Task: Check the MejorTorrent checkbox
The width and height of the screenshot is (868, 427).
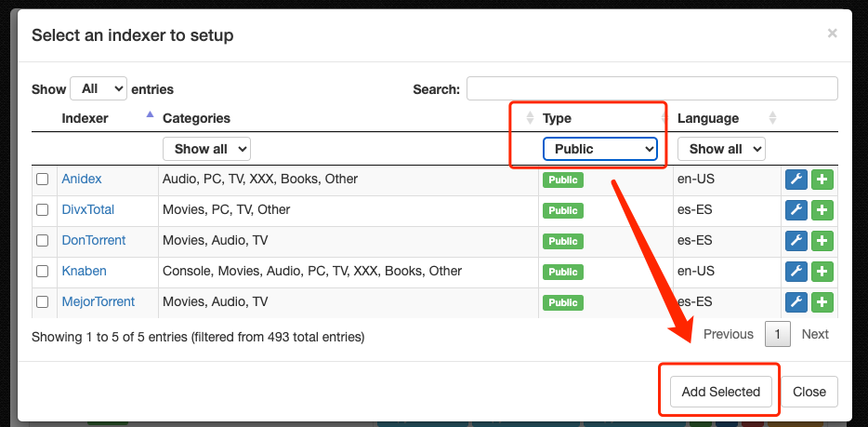Action: point(42,302)
